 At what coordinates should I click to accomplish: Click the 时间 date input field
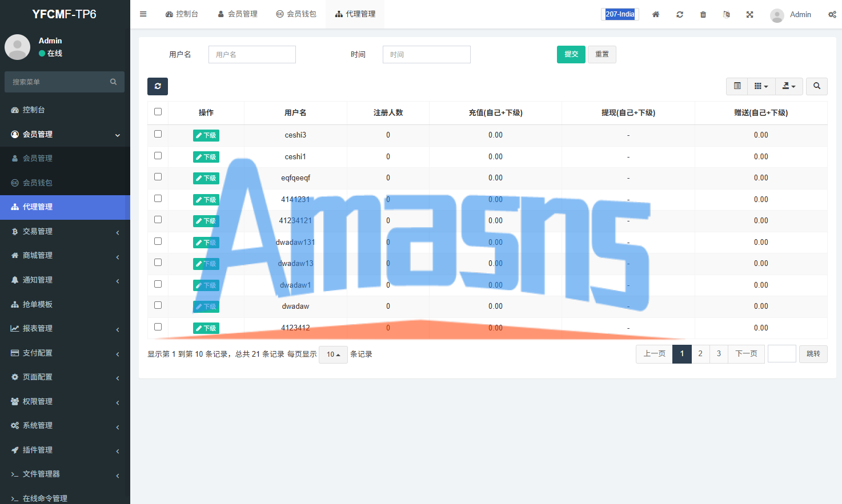click(427, 54)
